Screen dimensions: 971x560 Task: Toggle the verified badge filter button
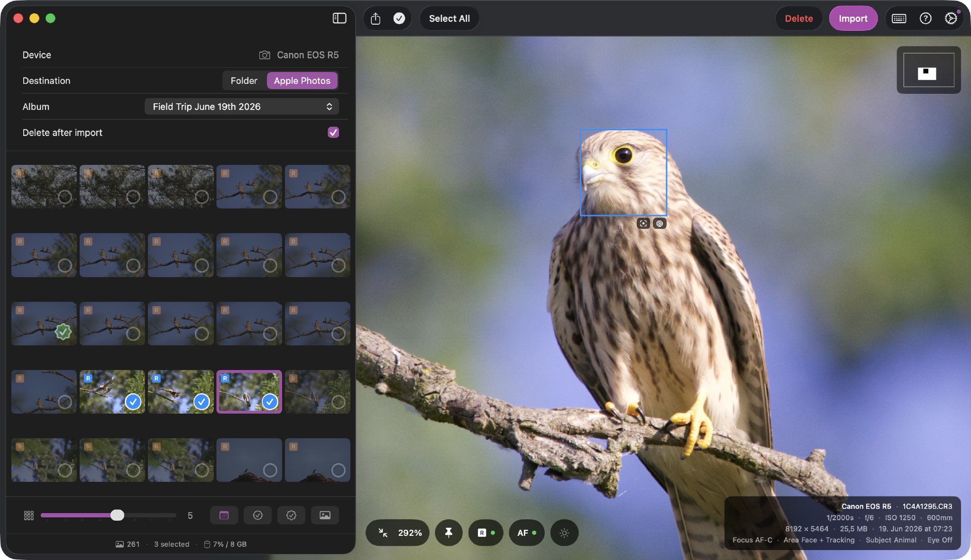click(292, 515)
